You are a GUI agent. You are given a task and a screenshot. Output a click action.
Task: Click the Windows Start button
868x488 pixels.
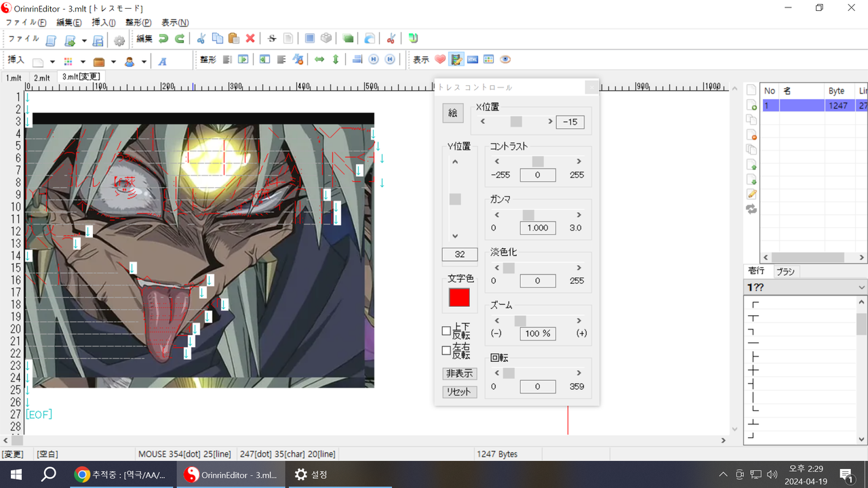(x=16, y=474)
